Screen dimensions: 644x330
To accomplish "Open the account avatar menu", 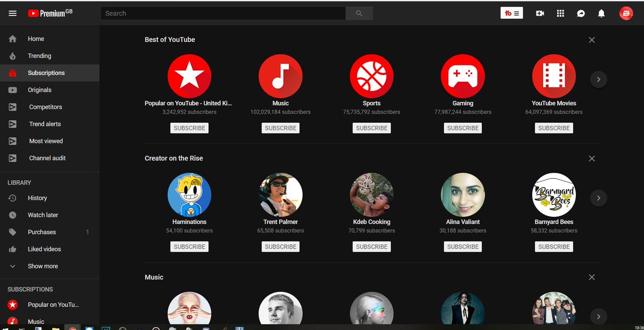I will (x=626, y=13).
